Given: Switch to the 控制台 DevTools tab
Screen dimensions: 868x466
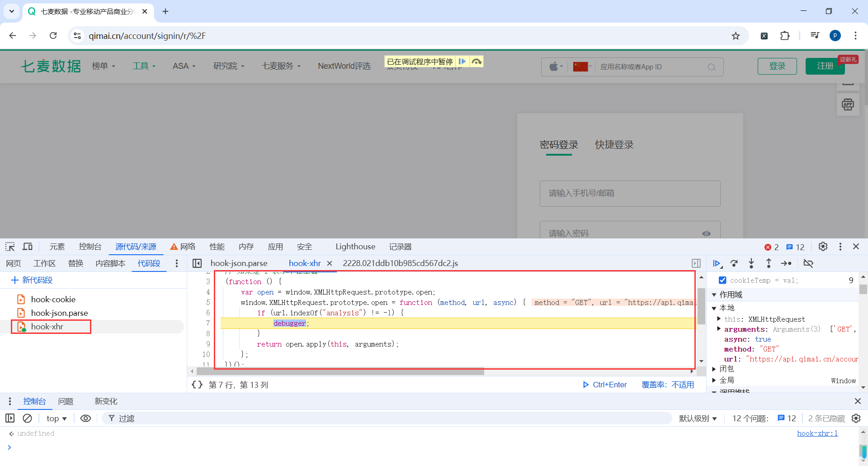Looking at the screenshot, I should tap(90, 247).
